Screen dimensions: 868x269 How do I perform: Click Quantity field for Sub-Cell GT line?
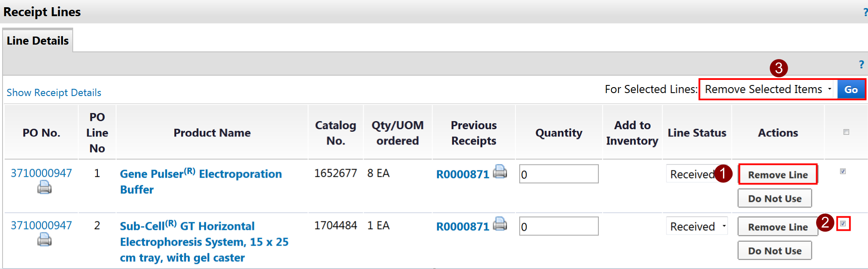click(558, 227)
